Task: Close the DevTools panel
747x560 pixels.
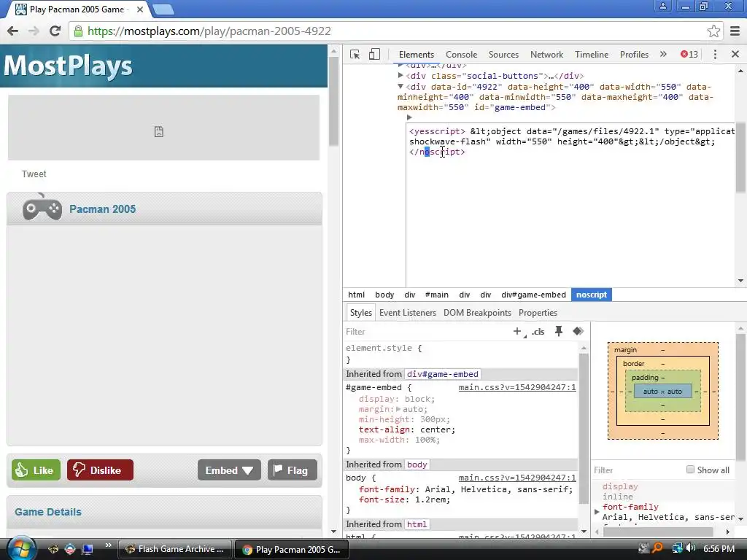Action: [735, 54]
